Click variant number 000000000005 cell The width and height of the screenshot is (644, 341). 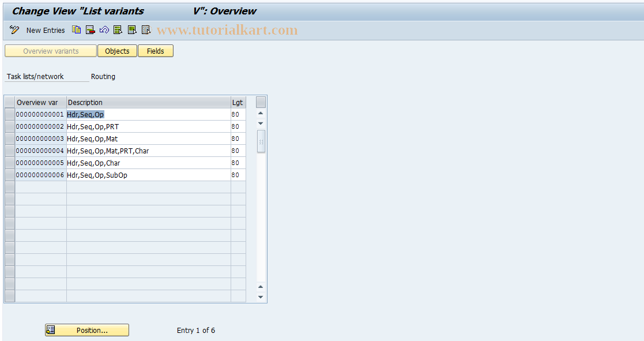41,163
